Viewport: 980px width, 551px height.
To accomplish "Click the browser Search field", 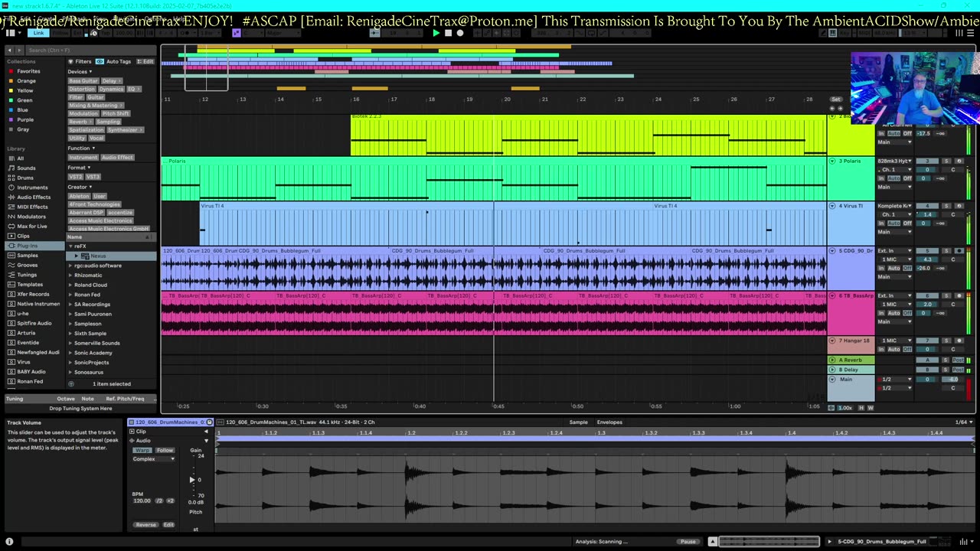I will [x=90, y=50].
